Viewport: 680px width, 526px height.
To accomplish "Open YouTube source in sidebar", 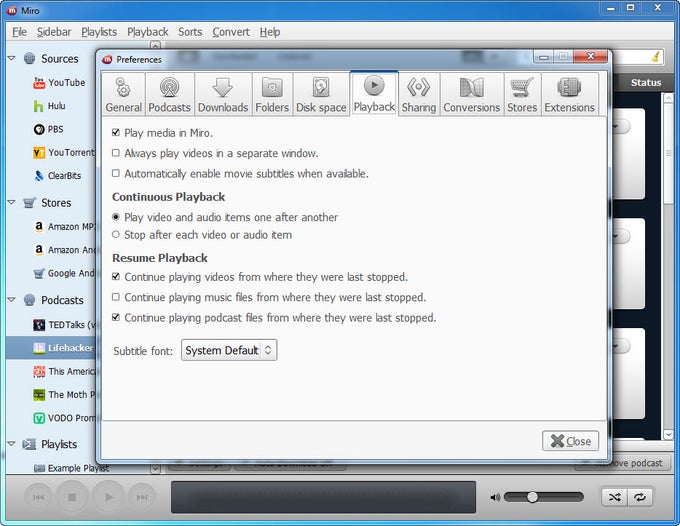I will 59,82.
